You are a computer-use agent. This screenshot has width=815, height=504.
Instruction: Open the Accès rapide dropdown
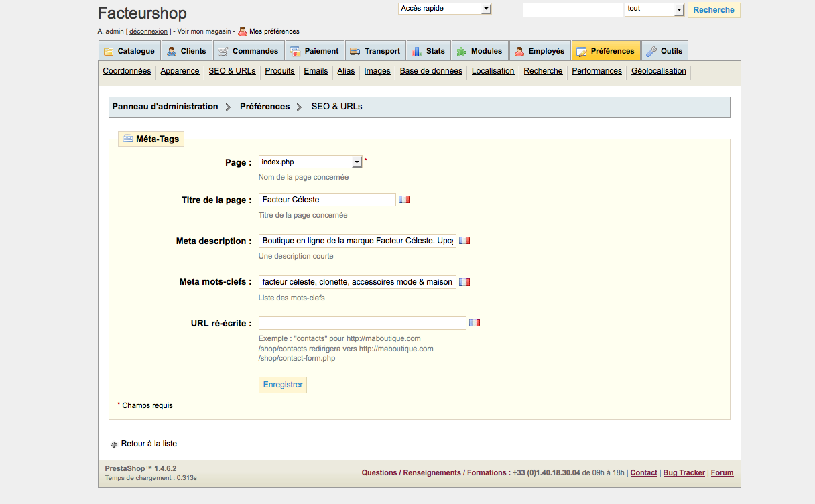point(445,9)
